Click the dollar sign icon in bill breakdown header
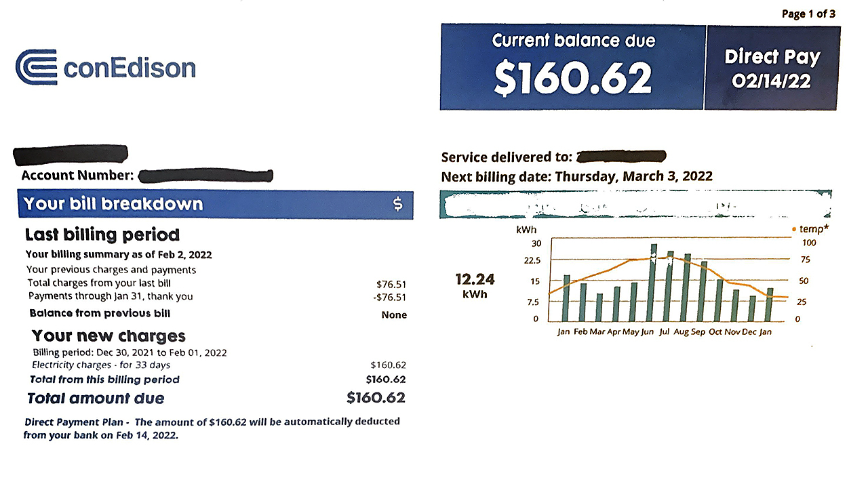This screenshot has height=488, width=868. click(398, 204)
